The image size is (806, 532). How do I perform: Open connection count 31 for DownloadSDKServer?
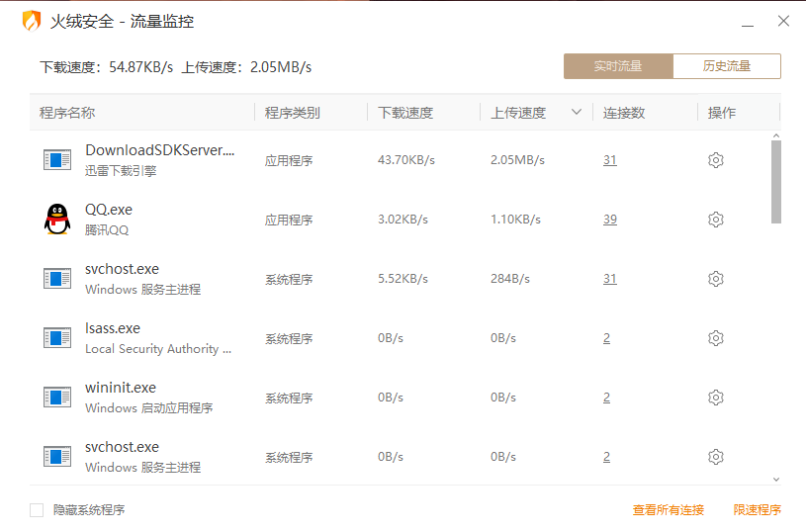[x=609, y=160]
